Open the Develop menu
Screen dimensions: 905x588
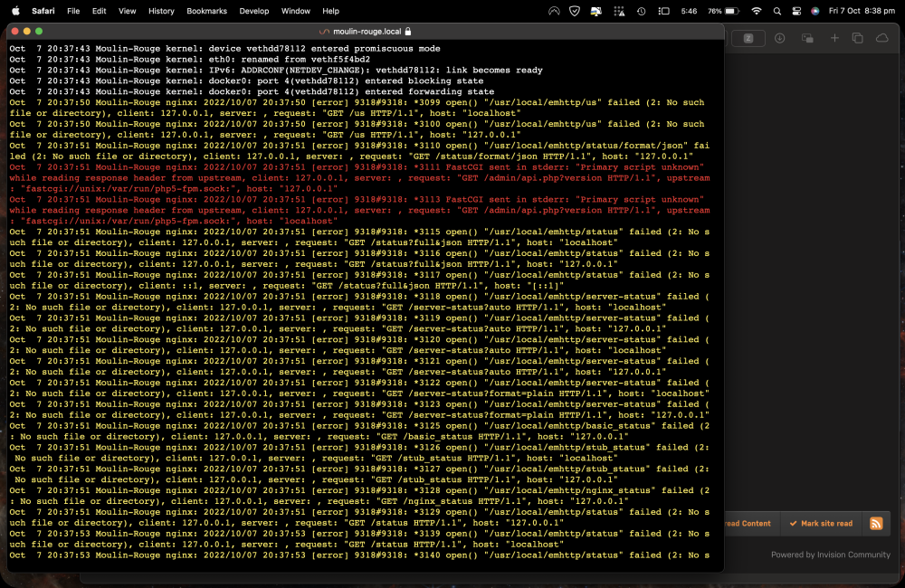(254, 11)
